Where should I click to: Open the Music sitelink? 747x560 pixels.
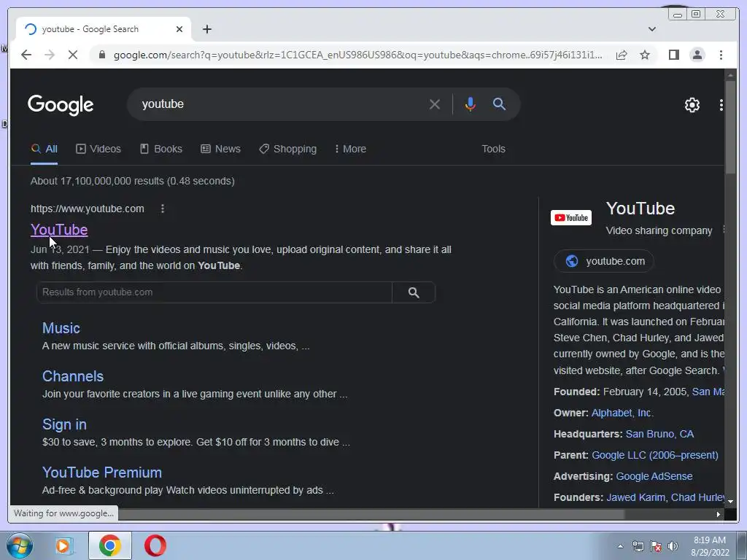61,328
